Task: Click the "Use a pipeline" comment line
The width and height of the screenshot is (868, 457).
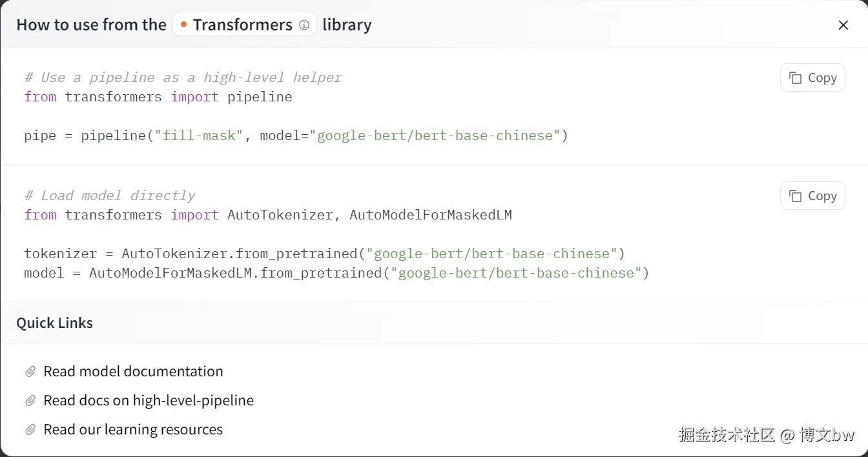Action: coord(183,77)
